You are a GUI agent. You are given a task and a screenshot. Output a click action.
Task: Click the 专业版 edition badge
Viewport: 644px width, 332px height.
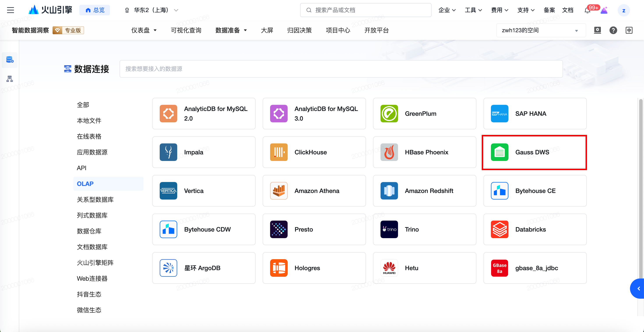[68, 30]
